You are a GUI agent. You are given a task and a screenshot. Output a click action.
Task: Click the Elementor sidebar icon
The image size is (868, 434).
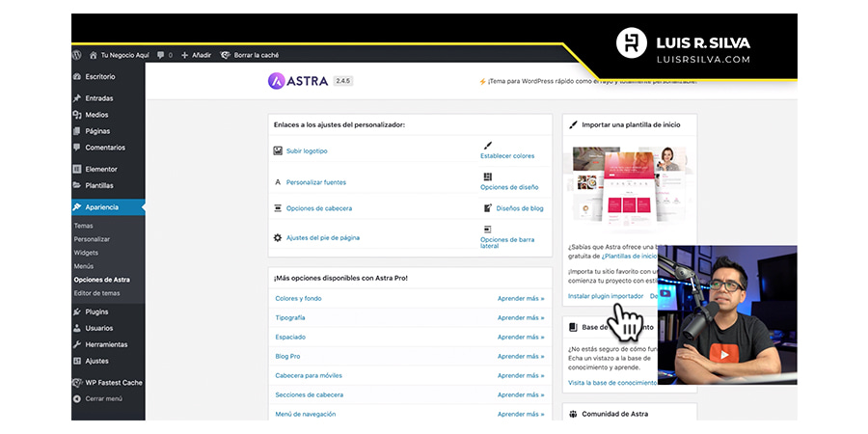tap(77, 170)
